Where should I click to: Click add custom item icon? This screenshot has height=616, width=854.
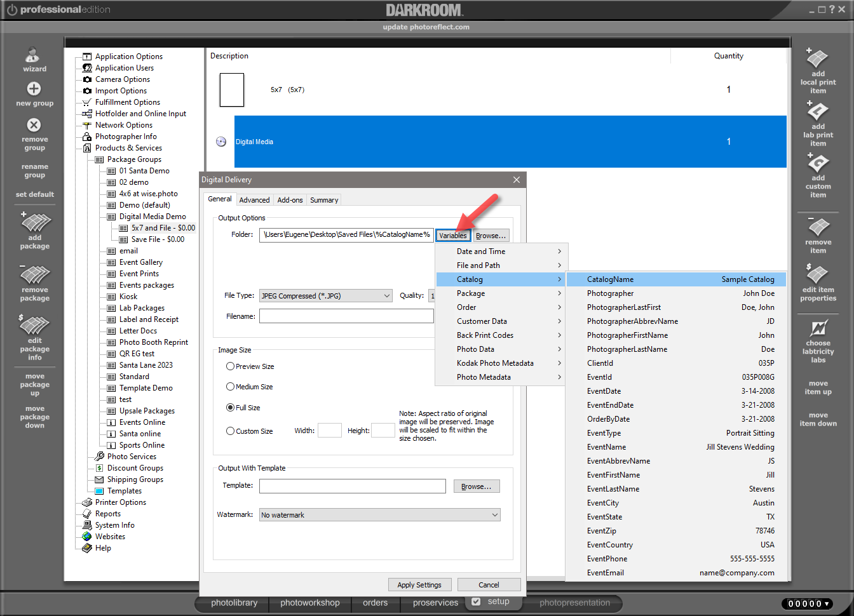pos(817,163)
